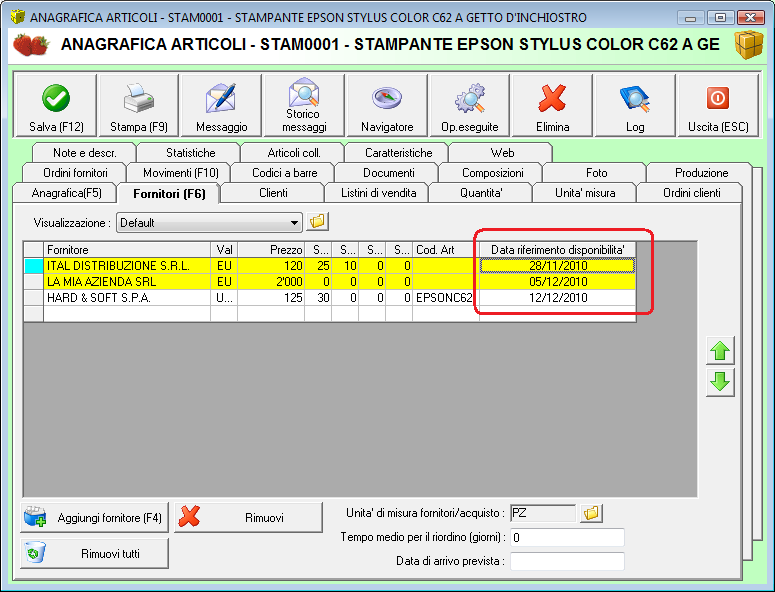The height and width of the screenshot is (592, 775).
Task: Click the Cod. Art column header
Action: (x=446, y=250)
